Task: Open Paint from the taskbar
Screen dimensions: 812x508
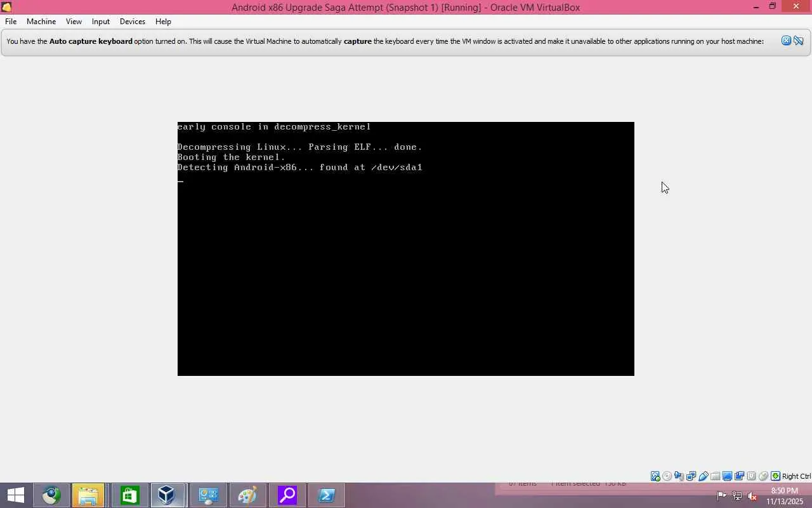Action: pyautogui.click(x=247, y=495)
